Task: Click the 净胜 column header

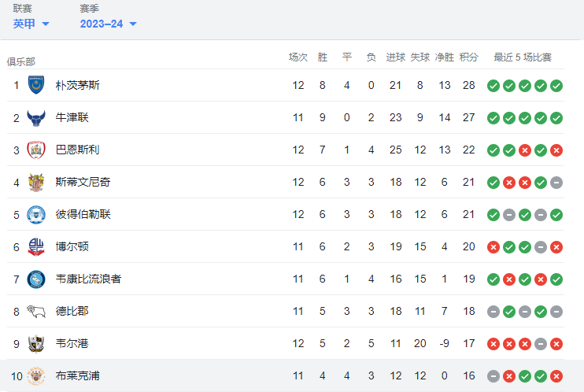Action: coord(445,57)
